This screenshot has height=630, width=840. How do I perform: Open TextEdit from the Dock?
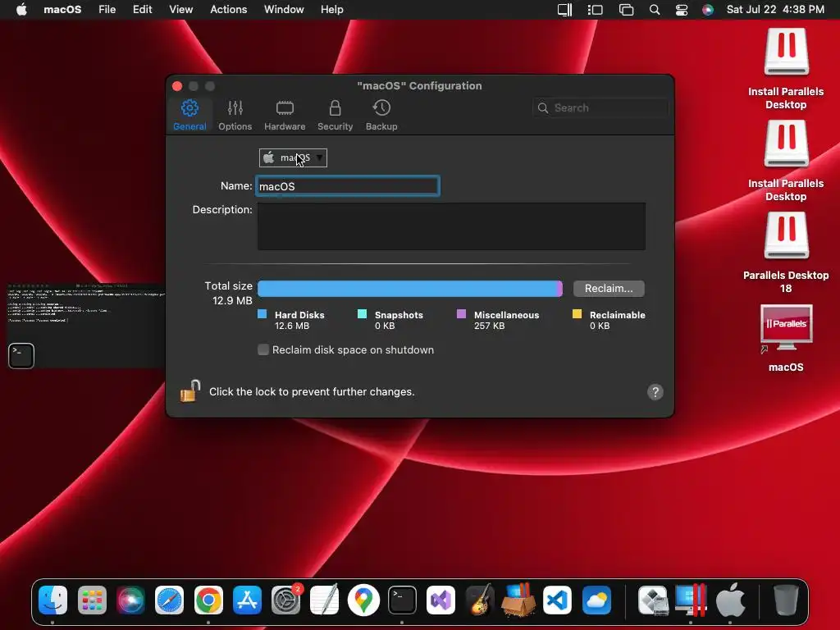point(325,599)
